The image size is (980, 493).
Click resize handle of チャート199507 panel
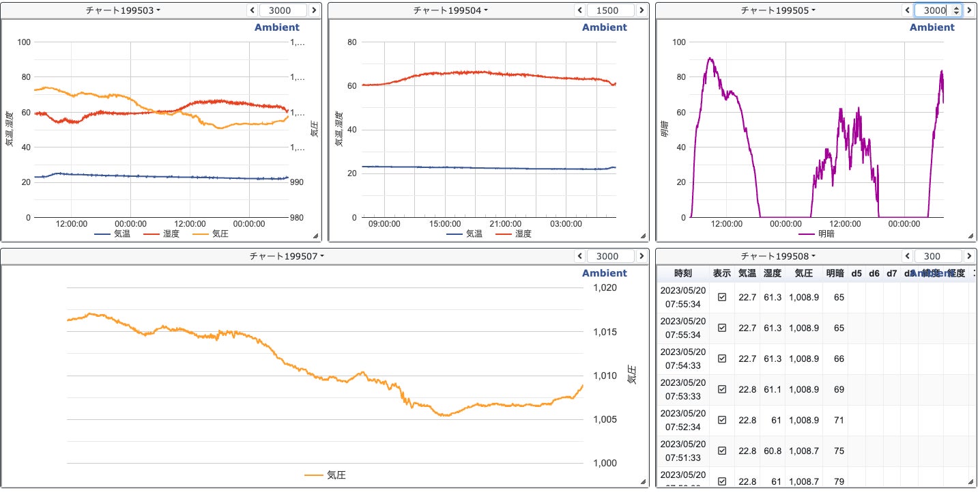pos(643,481)
